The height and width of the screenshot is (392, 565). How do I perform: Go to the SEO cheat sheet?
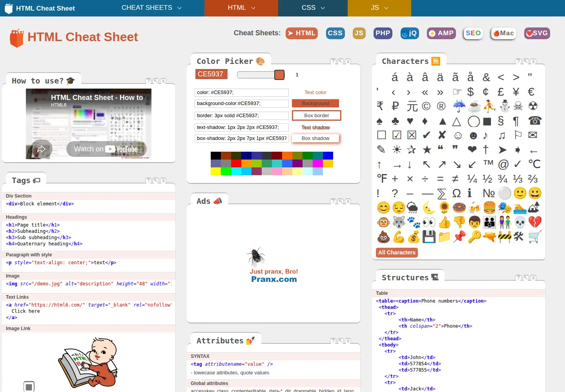click(x=473, y=33)
